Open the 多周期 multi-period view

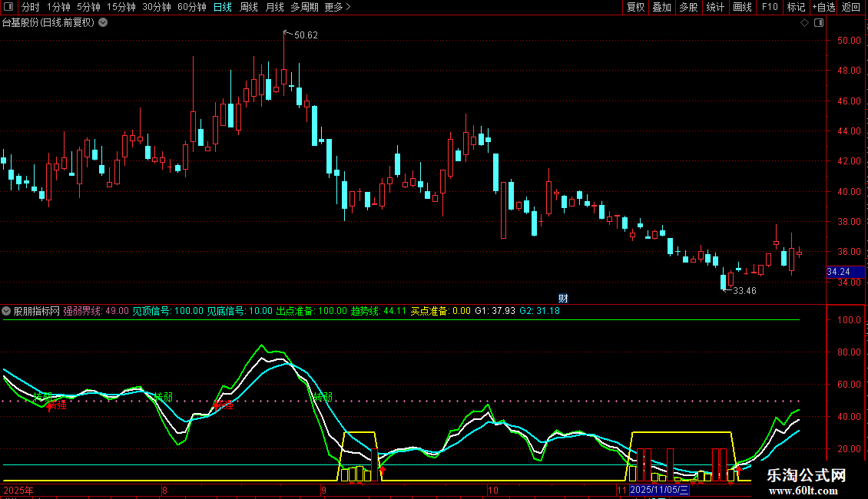pos(304,7)
